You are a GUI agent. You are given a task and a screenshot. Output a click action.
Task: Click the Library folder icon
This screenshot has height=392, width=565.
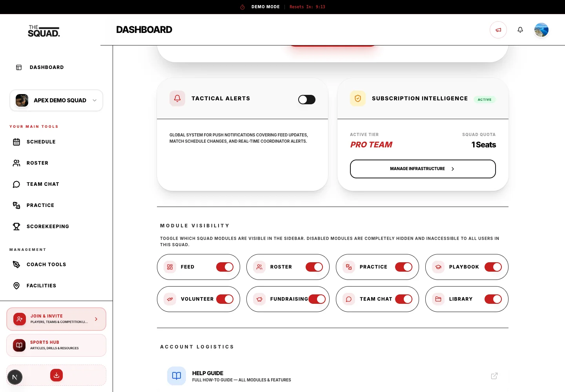(x=438, y=299)
